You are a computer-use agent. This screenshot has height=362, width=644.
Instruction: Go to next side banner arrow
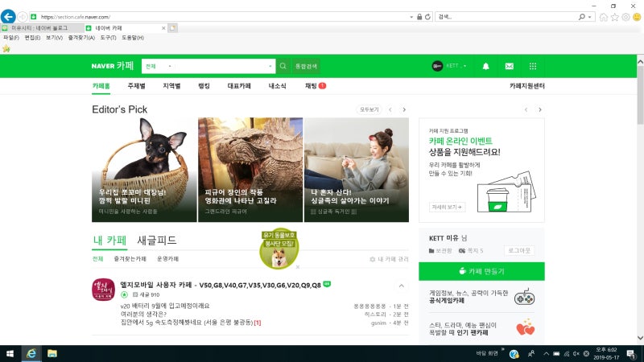tap(539, 109)
